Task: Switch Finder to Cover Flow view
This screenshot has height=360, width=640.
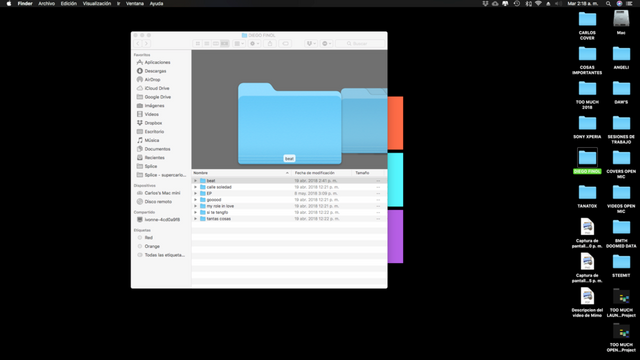Action: coord(225,44)
